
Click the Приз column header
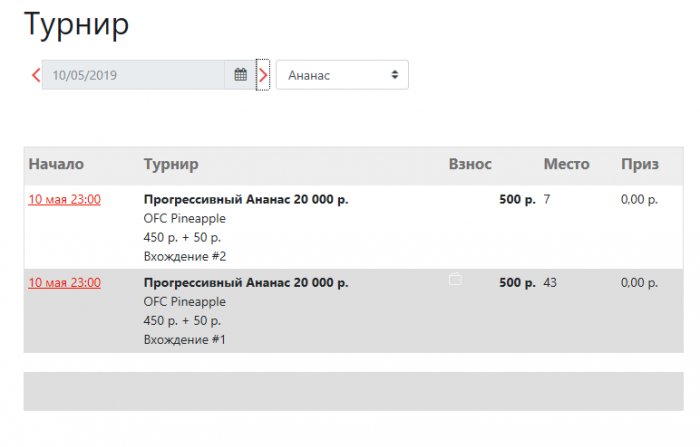pyautogui.click(x=640, y=164)
